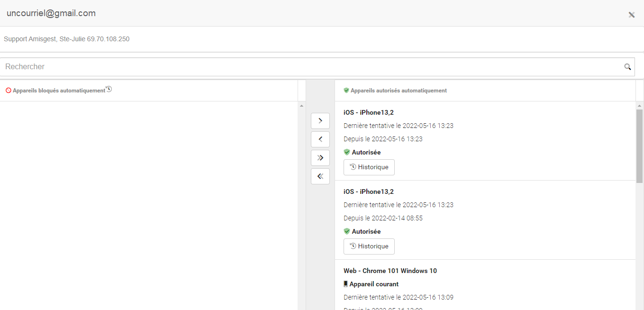Click the red blocked icon in the left header

9,91
